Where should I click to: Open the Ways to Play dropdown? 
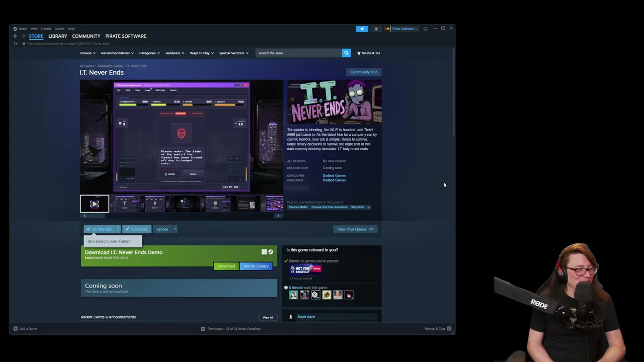(201, 53)
